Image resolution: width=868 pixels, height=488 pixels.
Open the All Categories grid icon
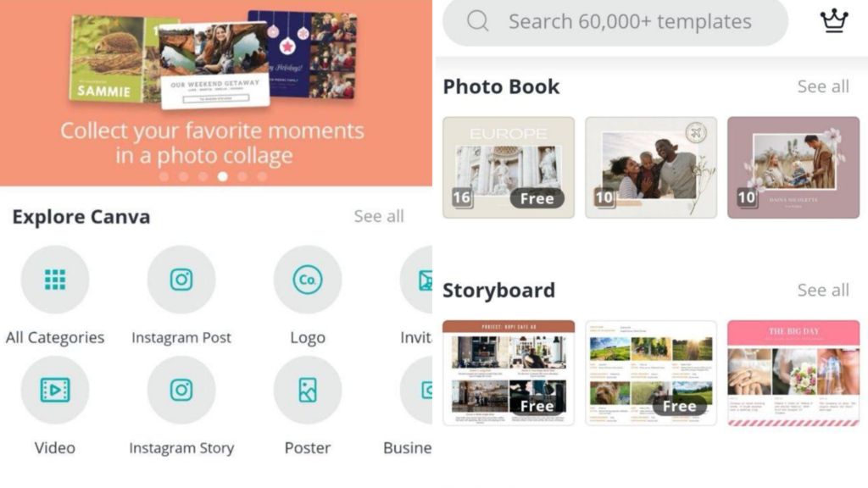[55, 280]
